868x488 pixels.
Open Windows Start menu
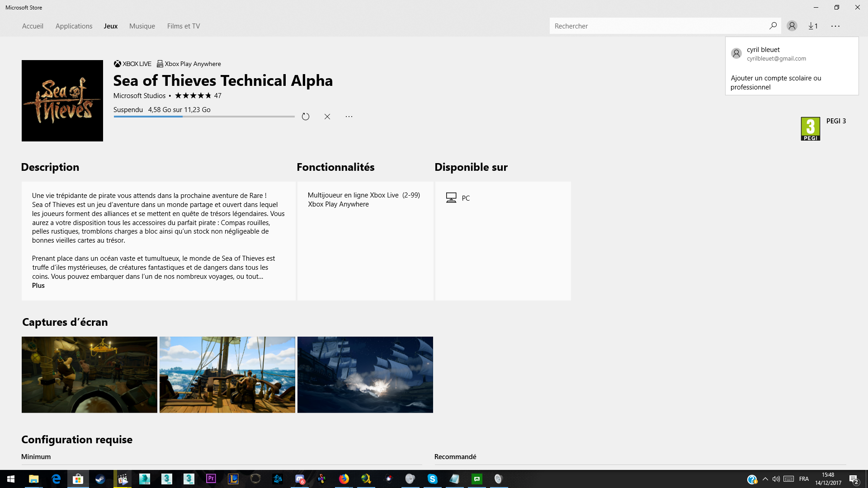click(x=11, y=479)
